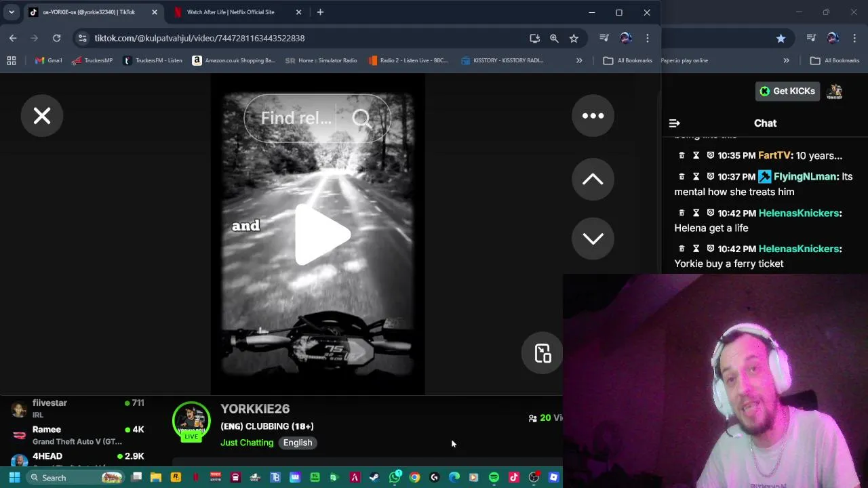This screenshot has width=868, height=488.
Task: Expand hidden bookmarks chevron in front window
Action: point(579,60)
